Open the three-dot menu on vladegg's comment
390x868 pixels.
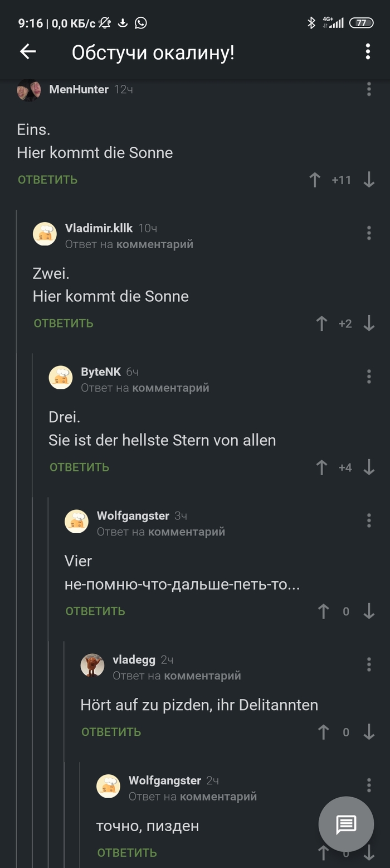pyautogui.click(x=369, y=664)
